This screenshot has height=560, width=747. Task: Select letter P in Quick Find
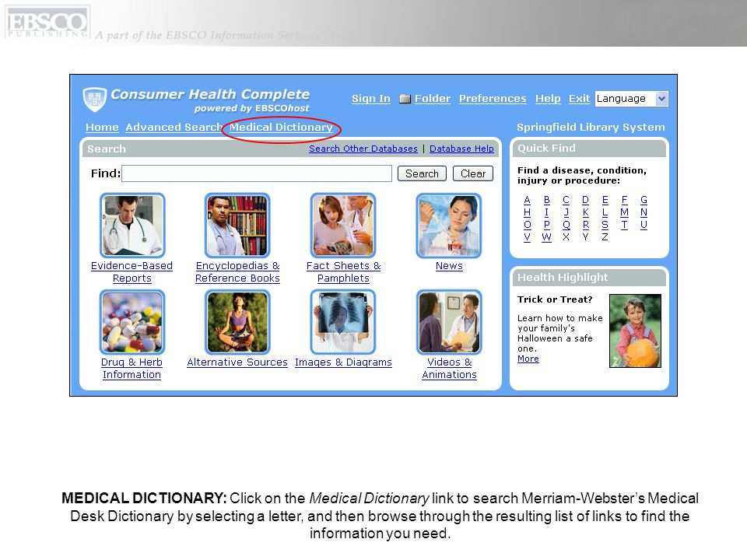pyautogui.click(x=547, y=225)
